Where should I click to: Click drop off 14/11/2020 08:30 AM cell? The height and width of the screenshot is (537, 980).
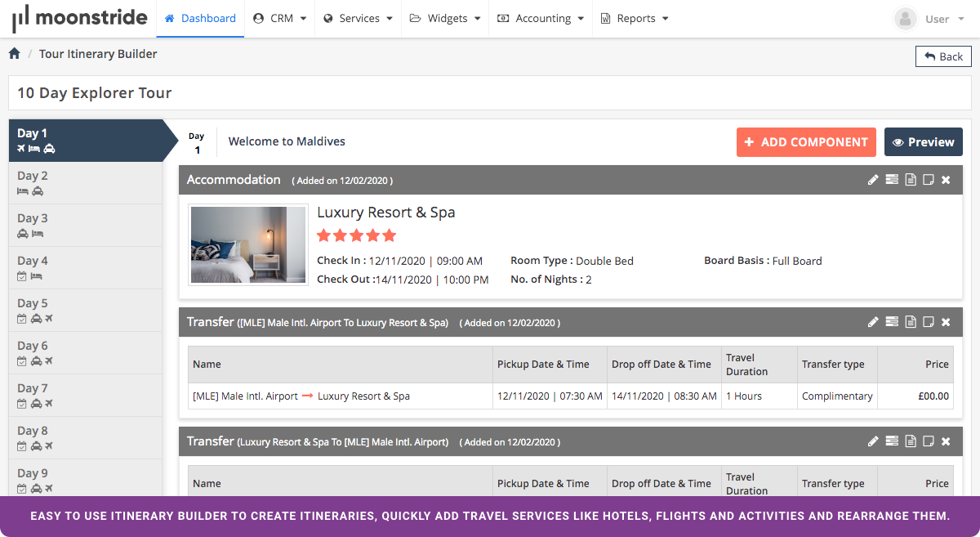(x=664, y=396)
